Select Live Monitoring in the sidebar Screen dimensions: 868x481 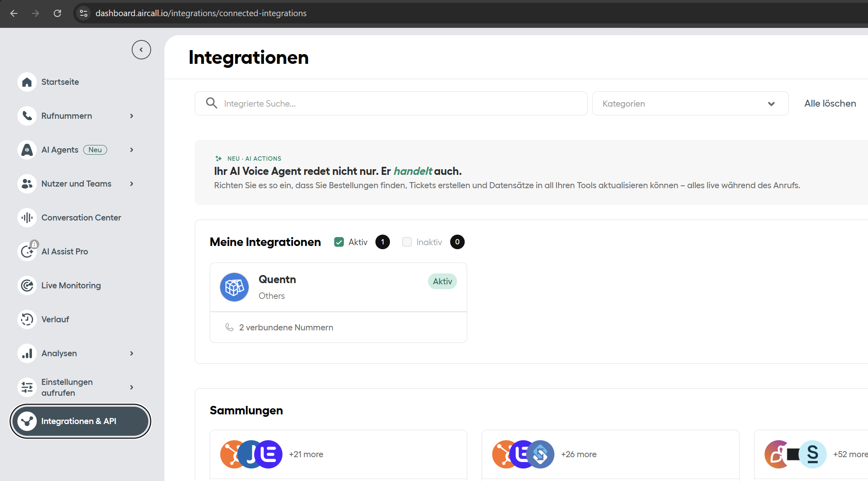(x=71, y=286)
